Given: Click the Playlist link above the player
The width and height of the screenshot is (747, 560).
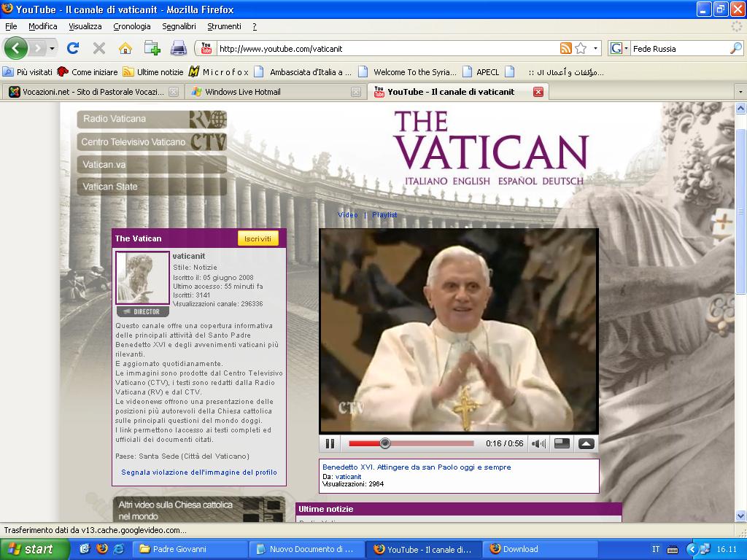Looking at the screenshot, I should tap(384, 215).
